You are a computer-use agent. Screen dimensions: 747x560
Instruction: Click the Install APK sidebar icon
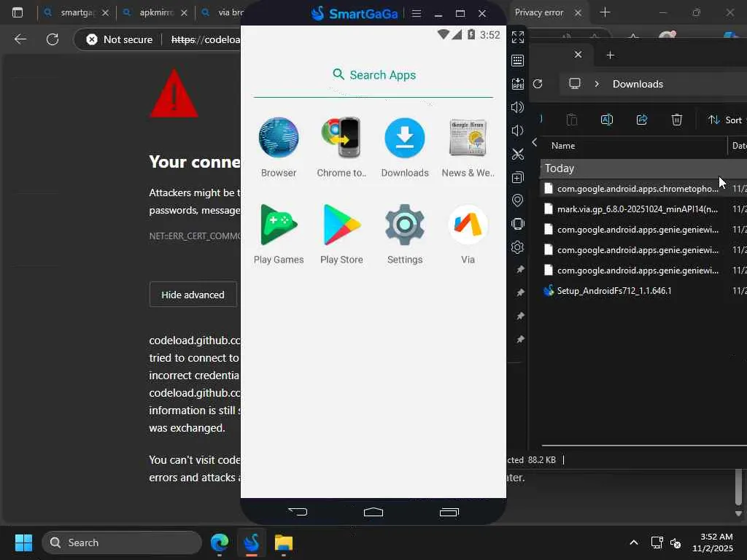[x=518, y=84]
